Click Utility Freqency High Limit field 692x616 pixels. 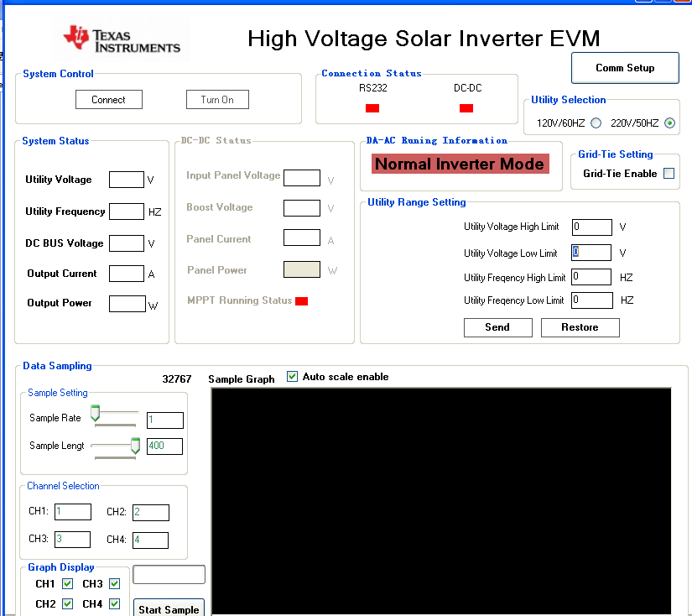[x=591, y=277]
